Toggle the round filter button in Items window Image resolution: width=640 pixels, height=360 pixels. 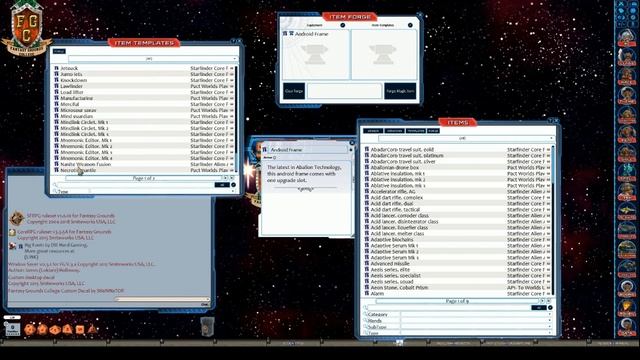click(550, 307)
